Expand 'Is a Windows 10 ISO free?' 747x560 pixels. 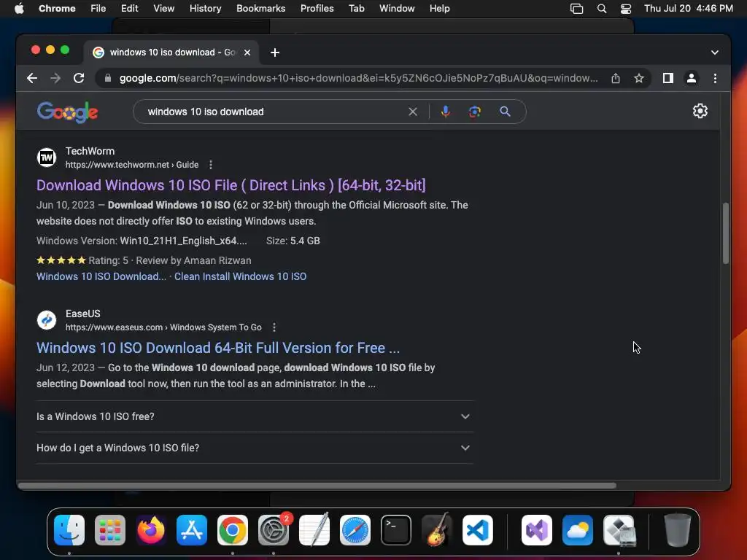[255, 416]
